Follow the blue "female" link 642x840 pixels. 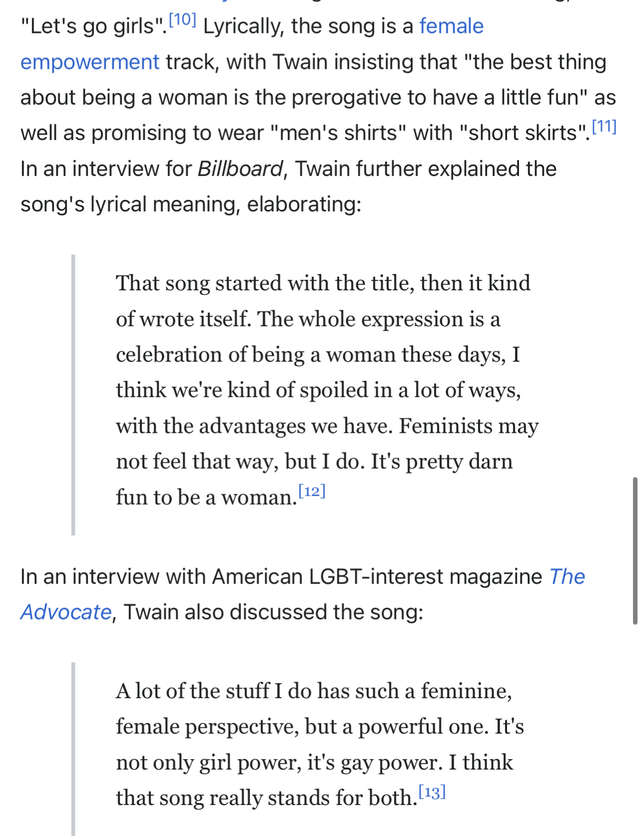[451, 26]
